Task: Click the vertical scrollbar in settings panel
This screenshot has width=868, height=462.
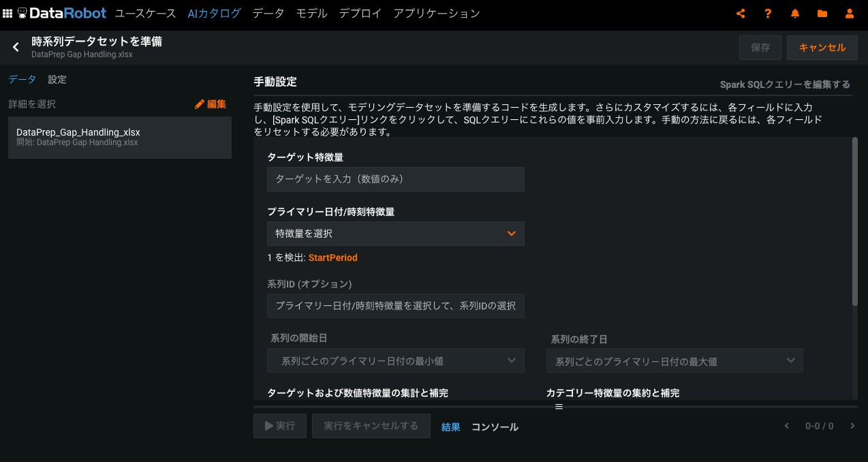Action: [854, 221]
